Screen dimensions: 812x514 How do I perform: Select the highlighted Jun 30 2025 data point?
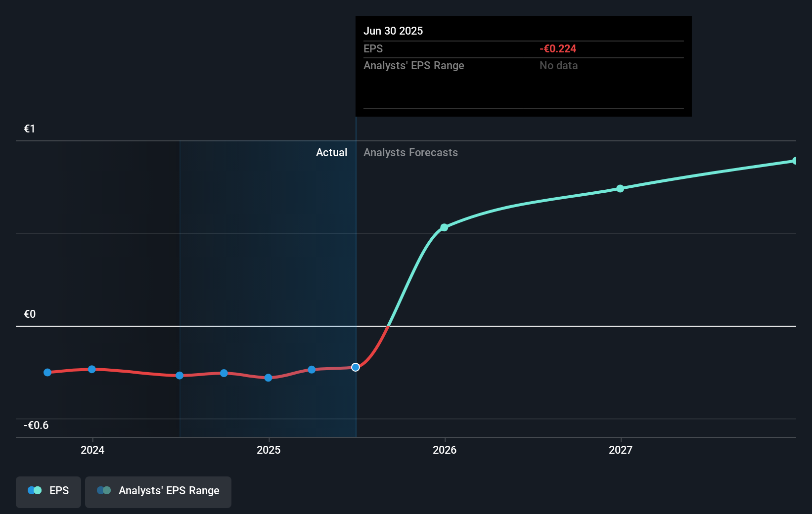pos(355,367)
